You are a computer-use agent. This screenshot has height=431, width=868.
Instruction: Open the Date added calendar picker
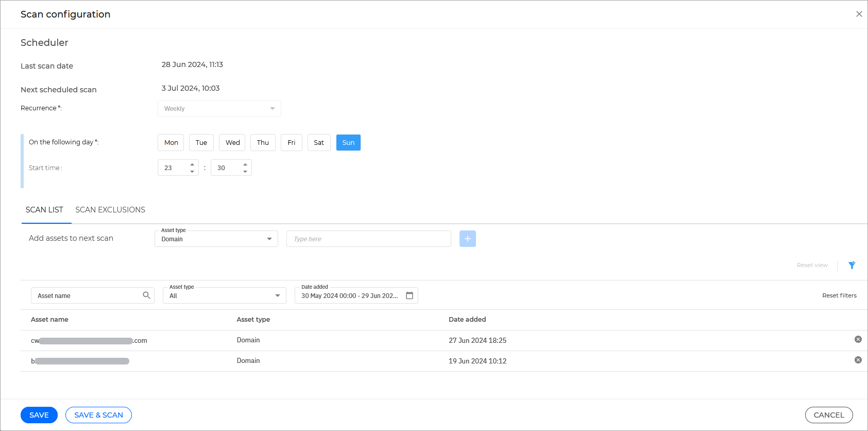point(410,295)
